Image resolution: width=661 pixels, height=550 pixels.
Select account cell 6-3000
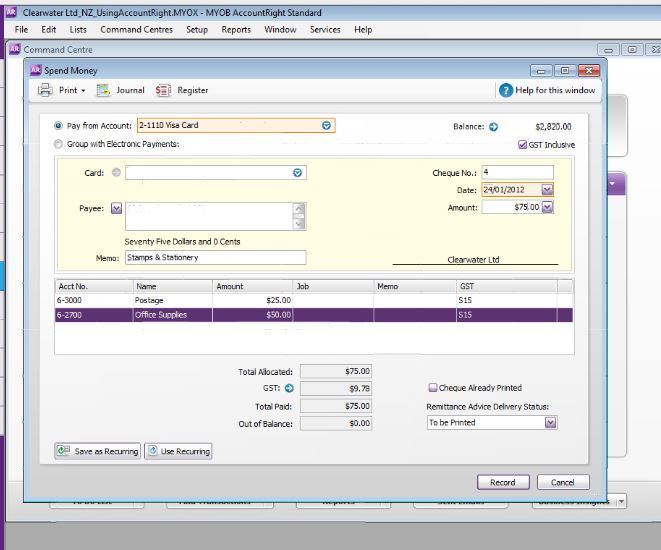94,300
